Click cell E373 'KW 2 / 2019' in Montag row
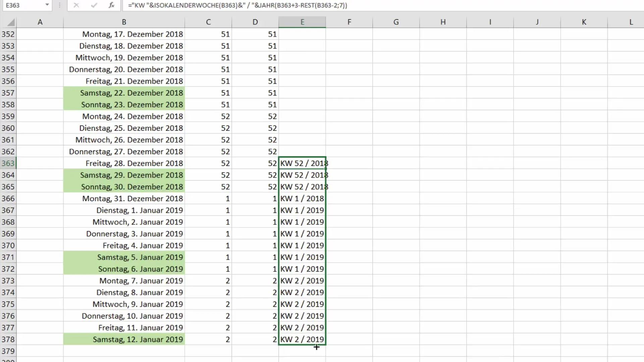The image size is (644, 362). pyautogui.click(x=302, y=281)
